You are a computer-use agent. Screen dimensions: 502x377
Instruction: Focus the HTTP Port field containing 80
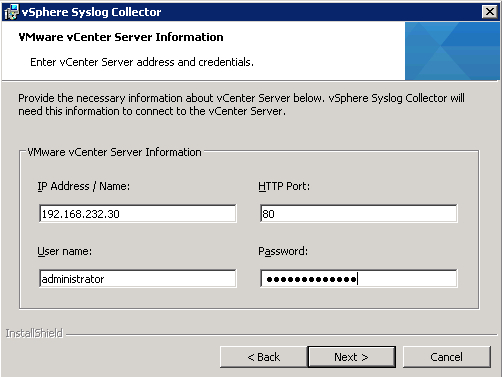(x=359, y=214)
